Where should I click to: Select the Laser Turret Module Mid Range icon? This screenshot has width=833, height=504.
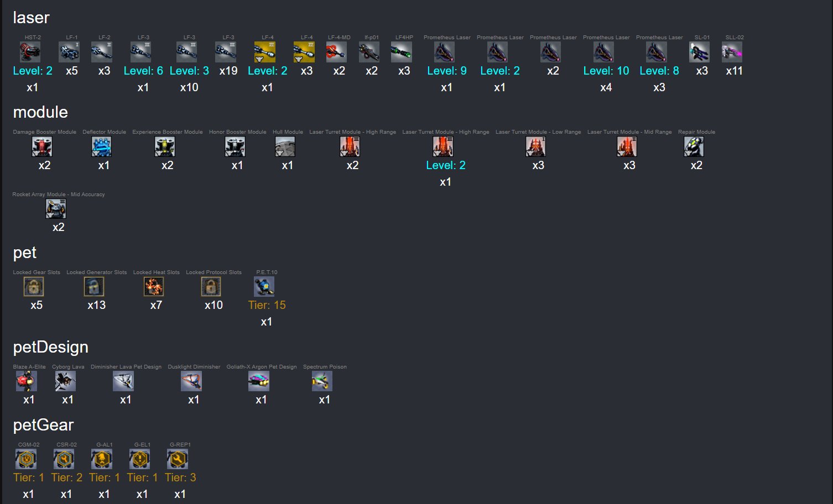[x=627, y=146]
